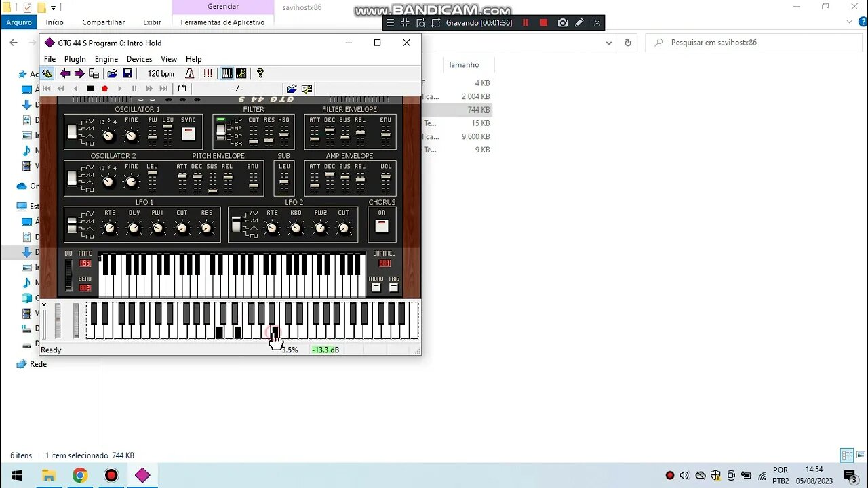The image size is (868, 488).
Task: Click the skip-to-end transport button
Action: coord(163,89)
